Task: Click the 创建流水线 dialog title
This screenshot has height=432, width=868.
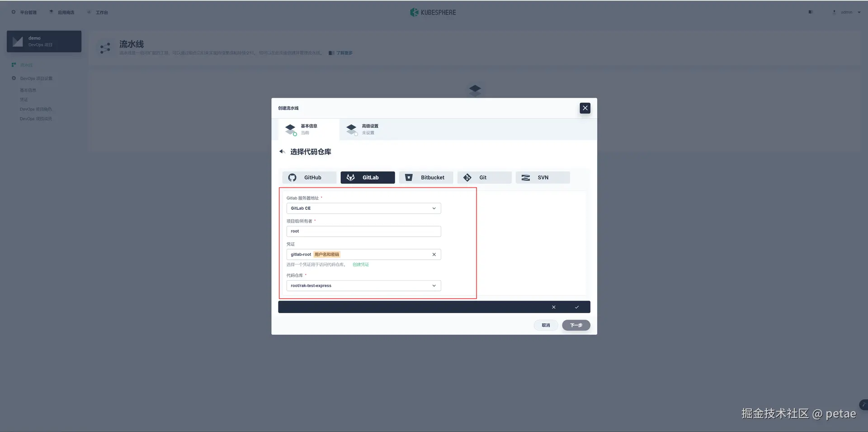Action: [288, 108]
